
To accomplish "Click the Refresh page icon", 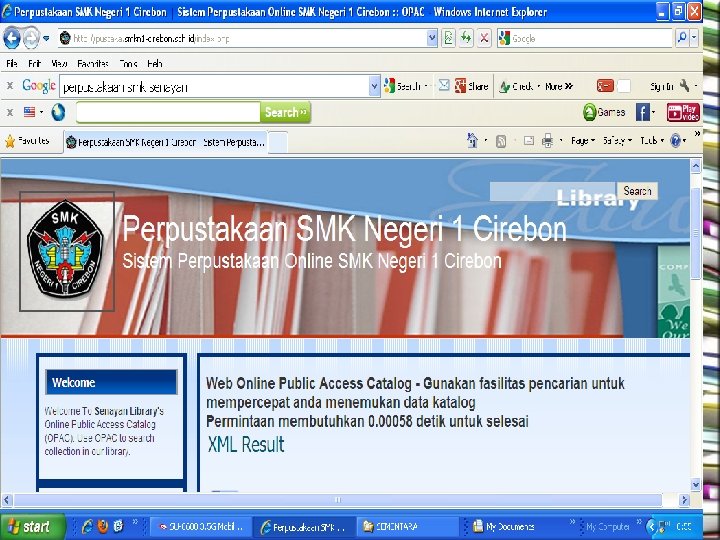I will (x=466, y=39).
